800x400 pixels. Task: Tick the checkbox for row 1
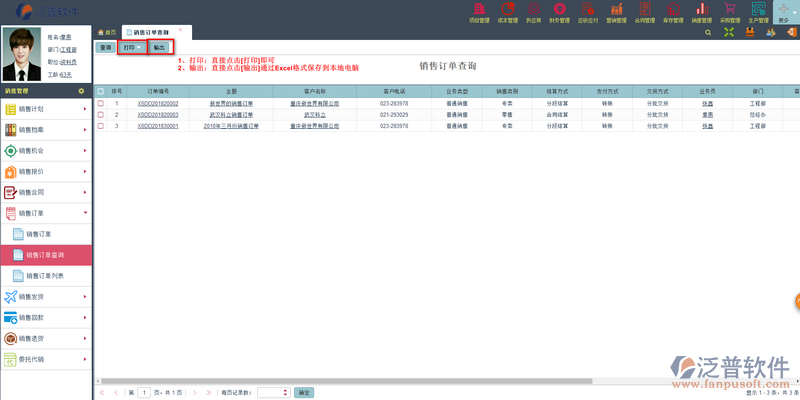[x=101, y=103]
